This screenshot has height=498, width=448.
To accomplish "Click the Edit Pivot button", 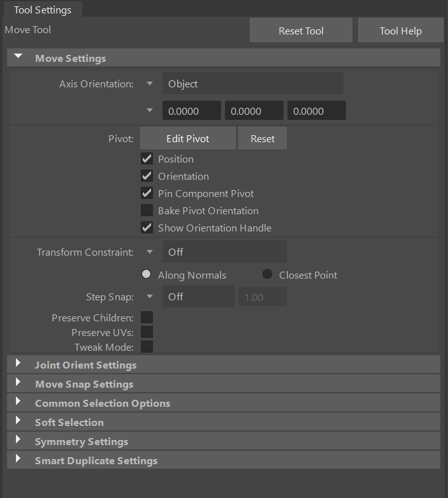I will pyautogui.click(x=187, y=138).
